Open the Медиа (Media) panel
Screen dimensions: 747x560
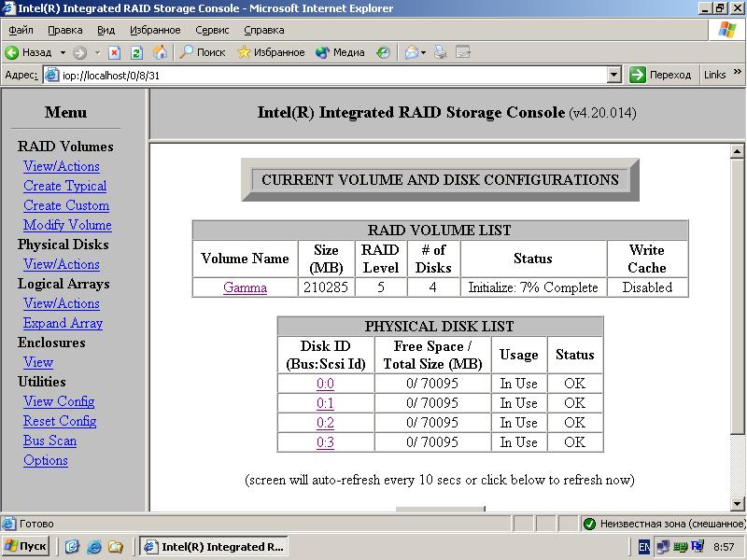(340, 52)
